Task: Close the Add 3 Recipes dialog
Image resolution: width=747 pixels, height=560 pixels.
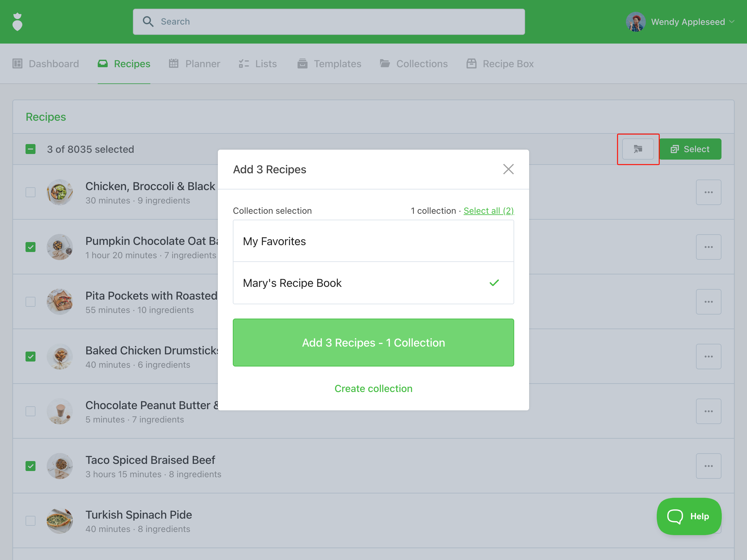Action: pos(508,169)
